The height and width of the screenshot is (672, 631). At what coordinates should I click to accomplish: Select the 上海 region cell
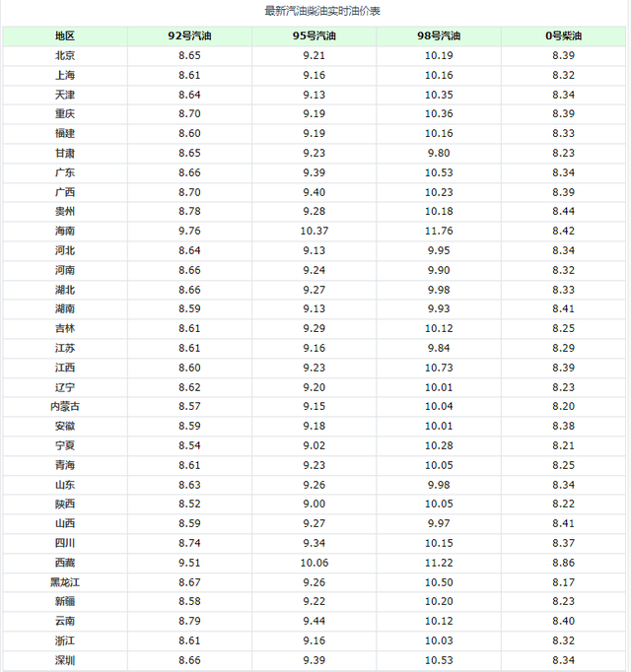click(65, 76)
